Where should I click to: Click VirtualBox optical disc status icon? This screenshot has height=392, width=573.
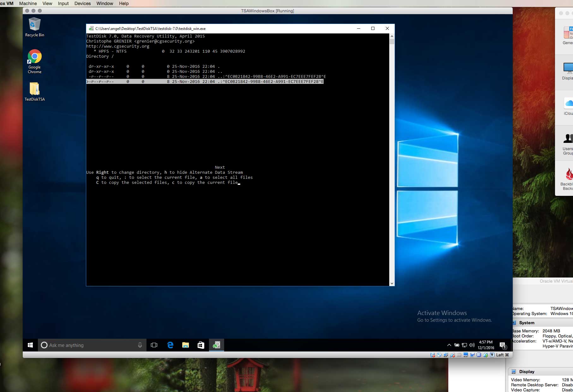coord(439,355)
